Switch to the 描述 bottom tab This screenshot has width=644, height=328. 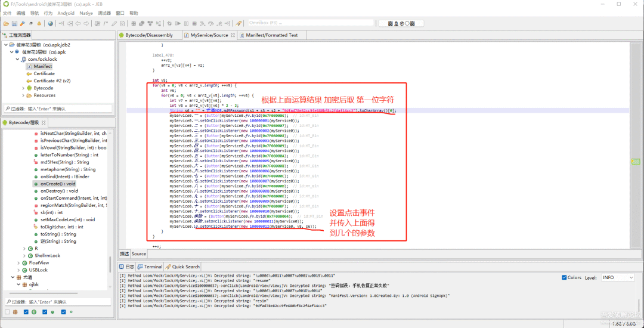pos(124,253)
